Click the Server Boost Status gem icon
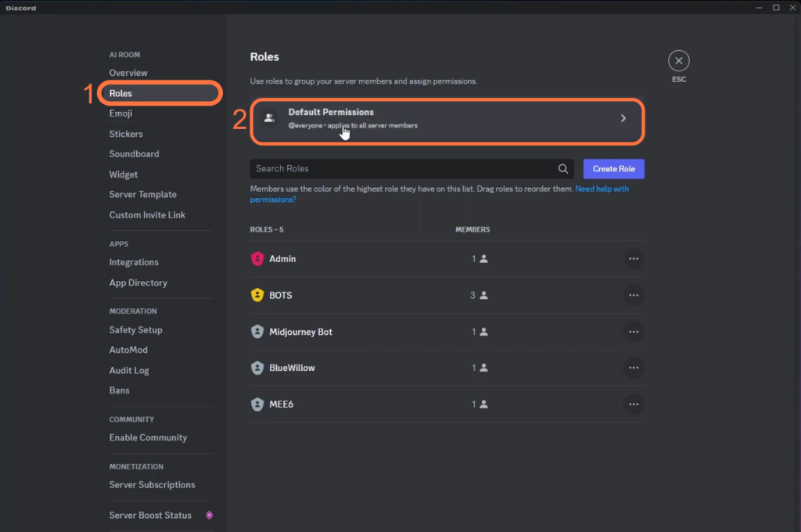The image size is (801, 532). coord(209,515)
